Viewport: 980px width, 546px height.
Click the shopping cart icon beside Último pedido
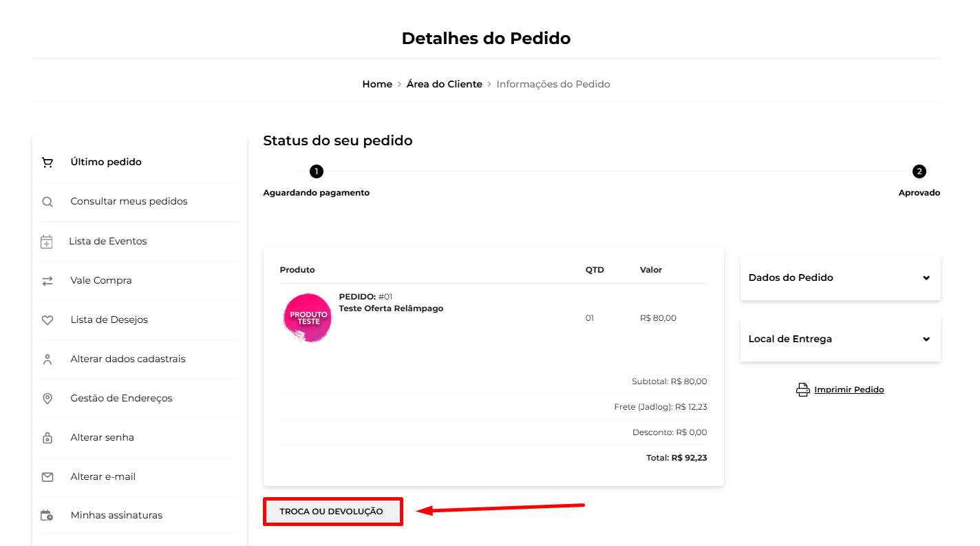[x=47, y=162]
